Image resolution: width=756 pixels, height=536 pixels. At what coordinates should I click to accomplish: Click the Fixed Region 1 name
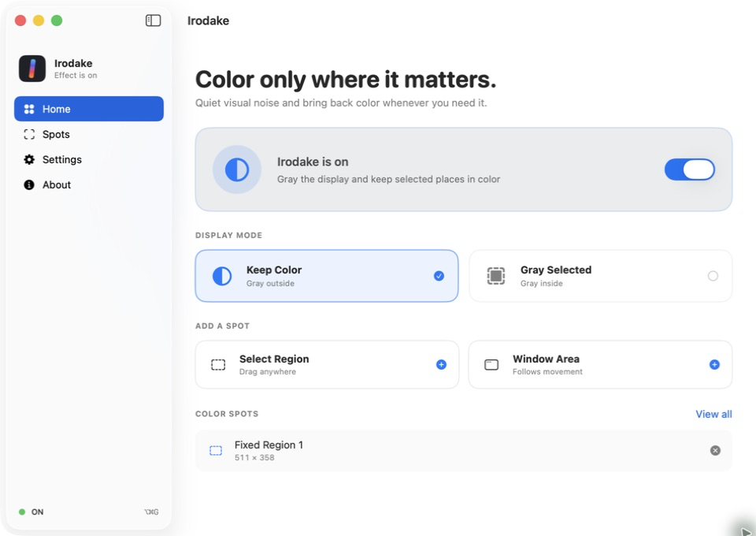click(x=269, y=445)
